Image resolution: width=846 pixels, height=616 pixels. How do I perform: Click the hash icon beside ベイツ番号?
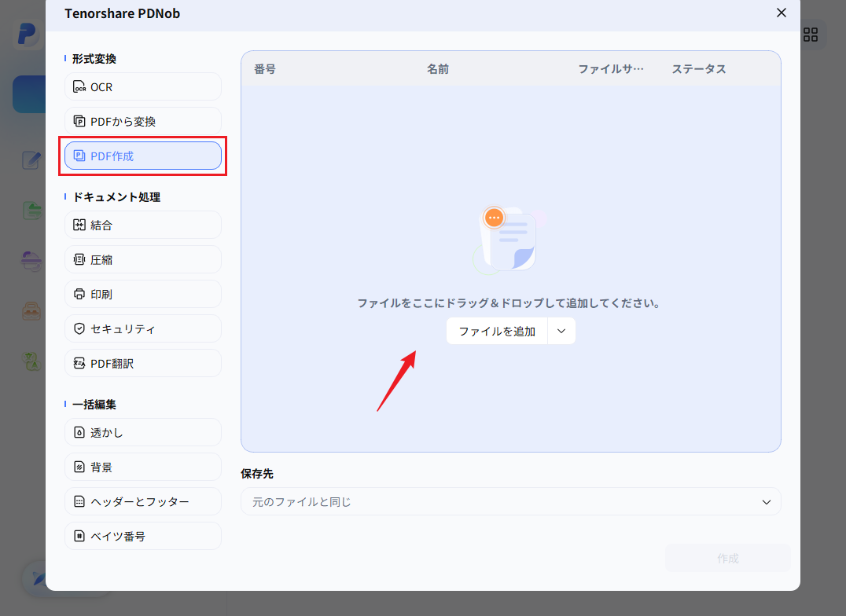point(79,536)
